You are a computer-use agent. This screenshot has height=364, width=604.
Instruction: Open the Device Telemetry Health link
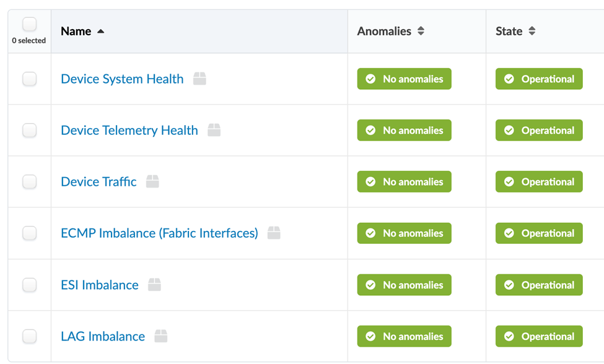(x=129, y=130)
